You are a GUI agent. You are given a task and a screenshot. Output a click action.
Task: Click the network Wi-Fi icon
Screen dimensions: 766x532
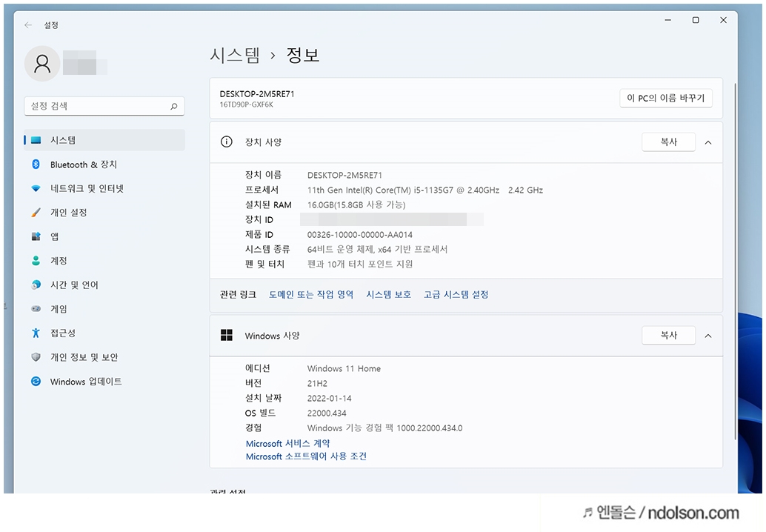pos(36,188)
